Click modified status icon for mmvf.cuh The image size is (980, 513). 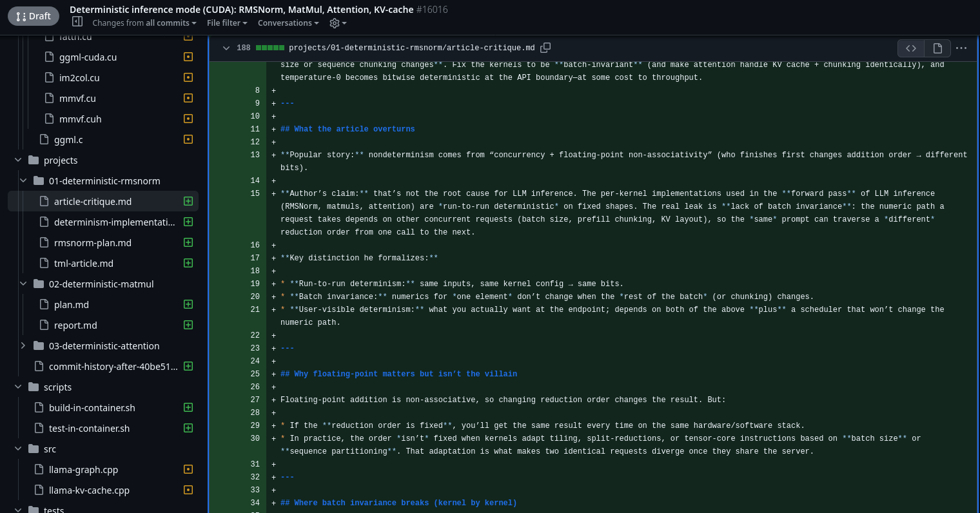click(x=188, y=119)
